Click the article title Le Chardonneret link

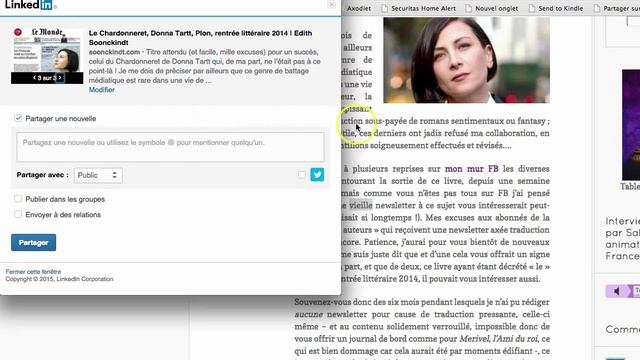pos(200,38)
